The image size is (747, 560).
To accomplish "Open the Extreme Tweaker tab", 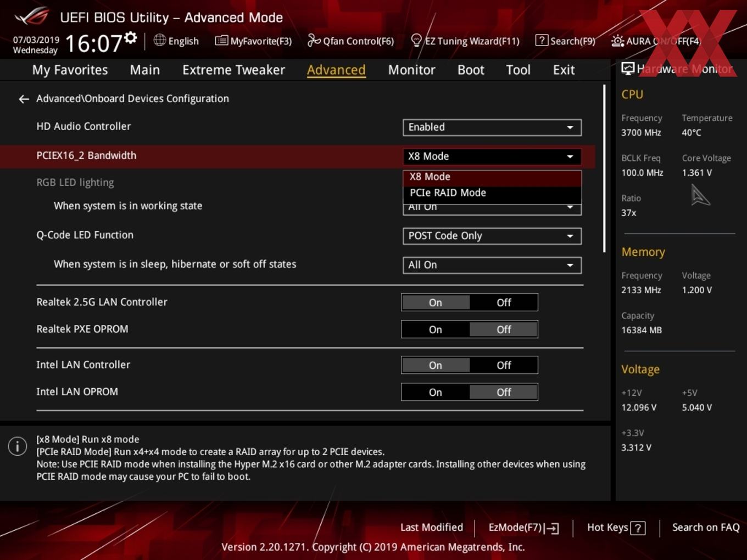I will point(233,70).
